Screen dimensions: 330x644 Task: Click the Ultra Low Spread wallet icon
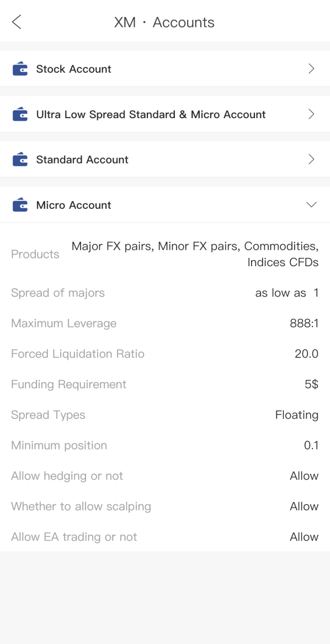[x=20, y=114]
